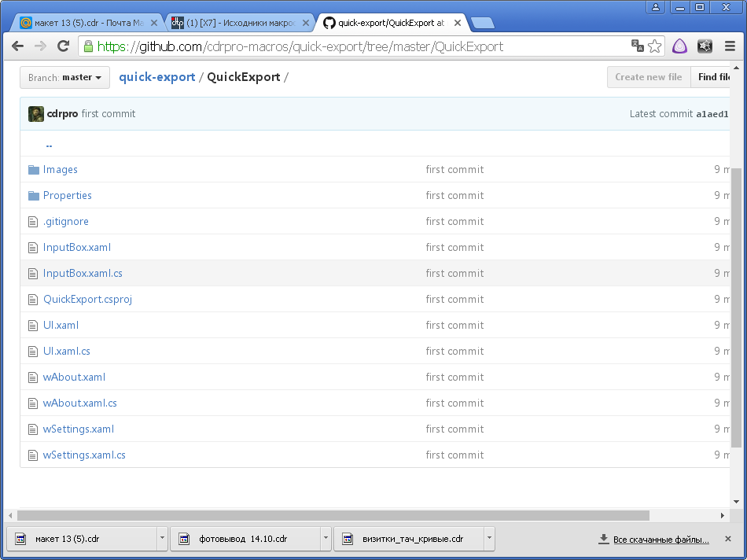This screenshot has height=560, width=747.
Task: Click the Find file button
Action: click(x=711, y=77)
